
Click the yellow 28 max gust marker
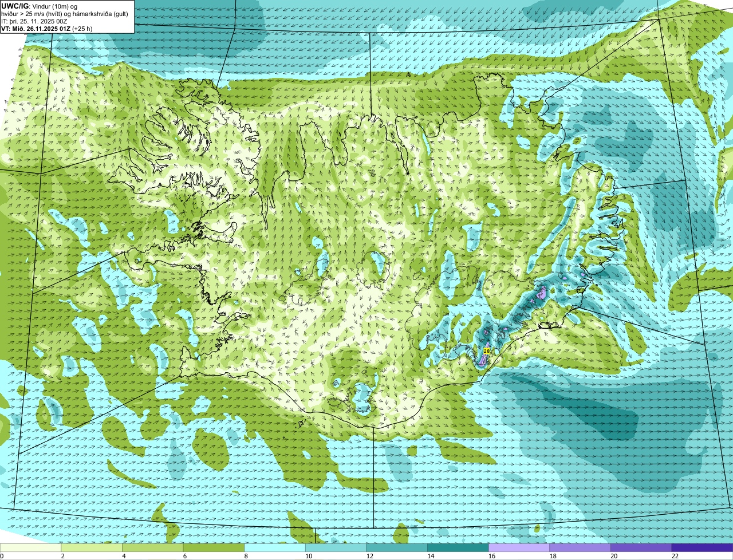coord(487,350)
